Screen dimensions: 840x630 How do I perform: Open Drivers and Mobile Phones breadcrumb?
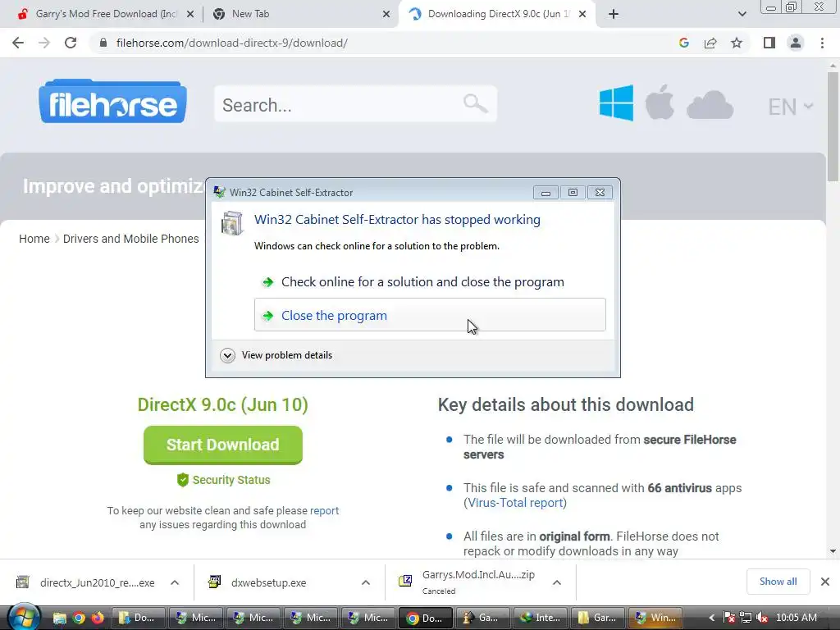130,239
